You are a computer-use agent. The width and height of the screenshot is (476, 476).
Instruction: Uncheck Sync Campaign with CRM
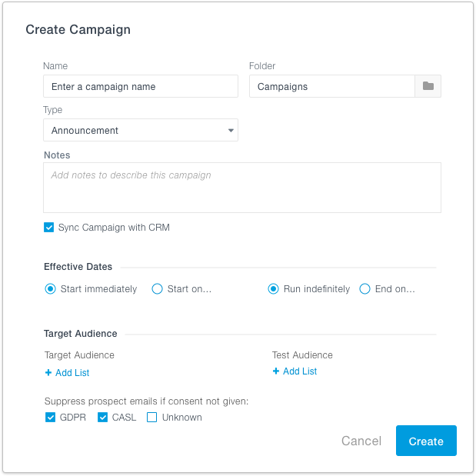(49, 228)
